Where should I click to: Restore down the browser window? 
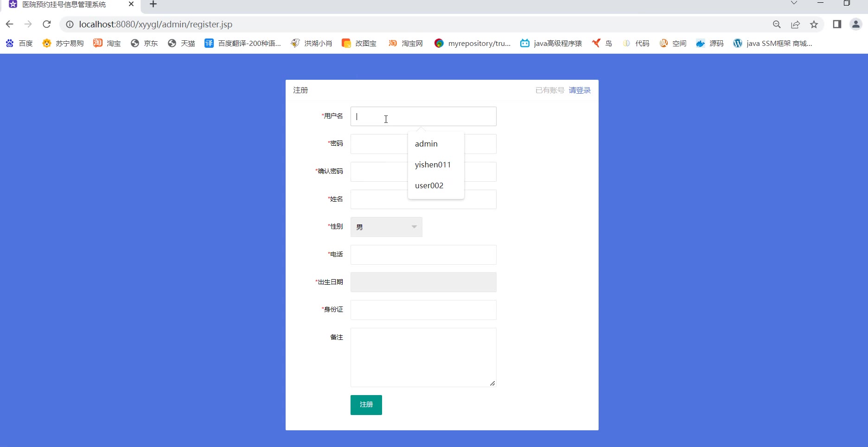coord(847,3)
